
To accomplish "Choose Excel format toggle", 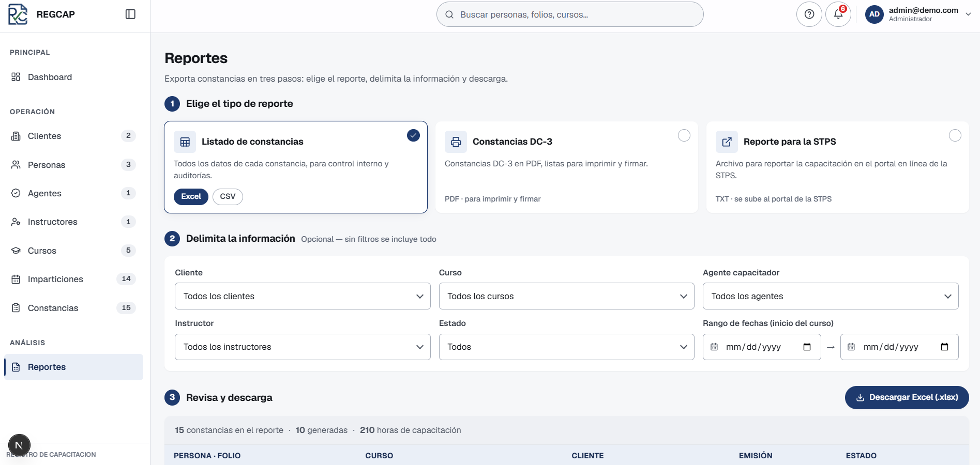I will tap(191, 196).
